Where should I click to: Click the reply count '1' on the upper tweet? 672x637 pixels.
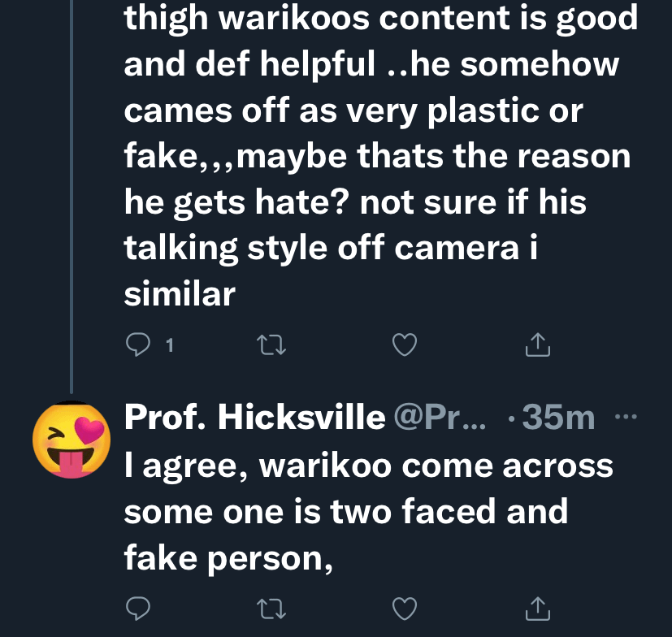coord(168,347)
